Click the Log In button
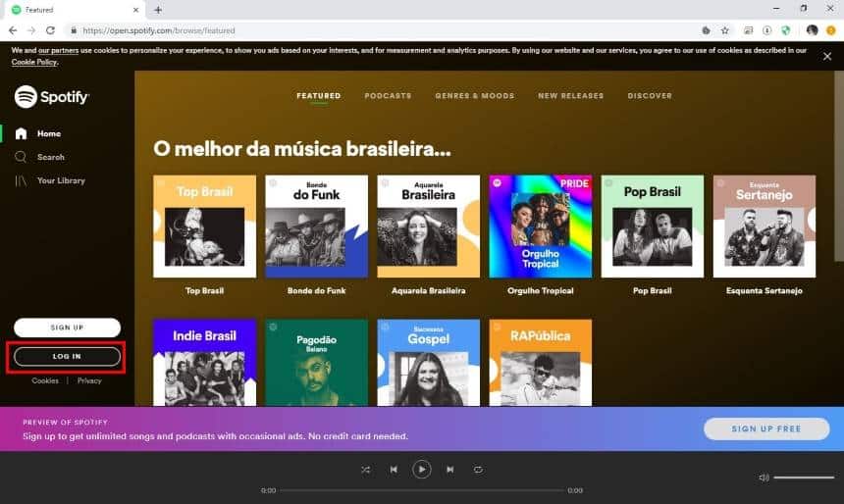 pos(68,356)
